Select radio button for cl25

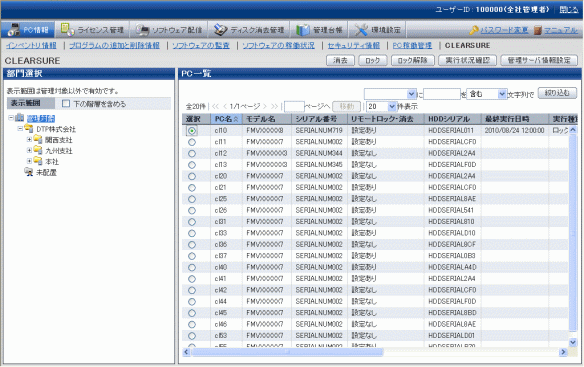192,199
